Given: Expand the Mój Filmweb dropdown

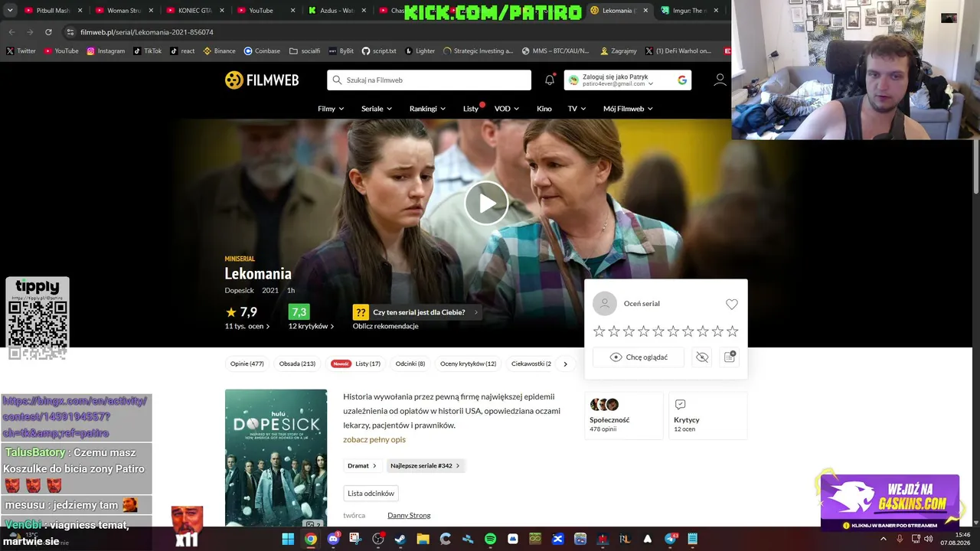Looking at the screenshot, I should pyautogui.click(x=628, y=109).
